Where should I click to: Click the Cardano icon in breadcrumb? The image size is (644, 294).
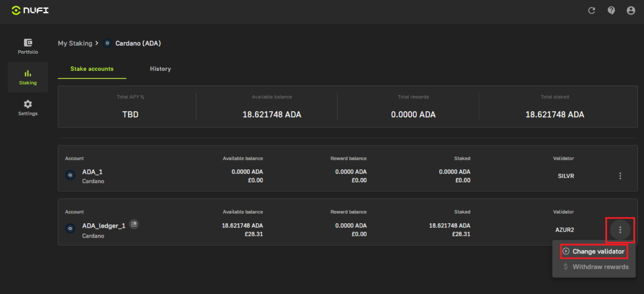[x=107, y=43]
